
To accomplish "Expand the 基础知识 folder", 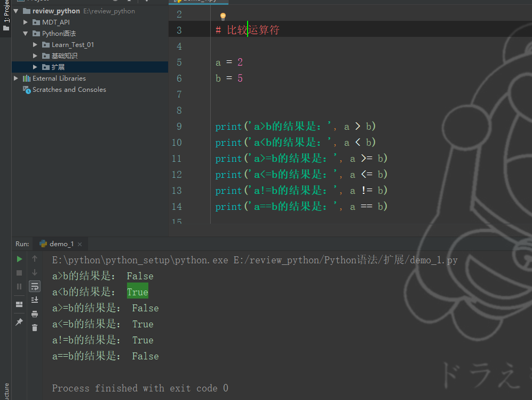I will click(35, 56).
